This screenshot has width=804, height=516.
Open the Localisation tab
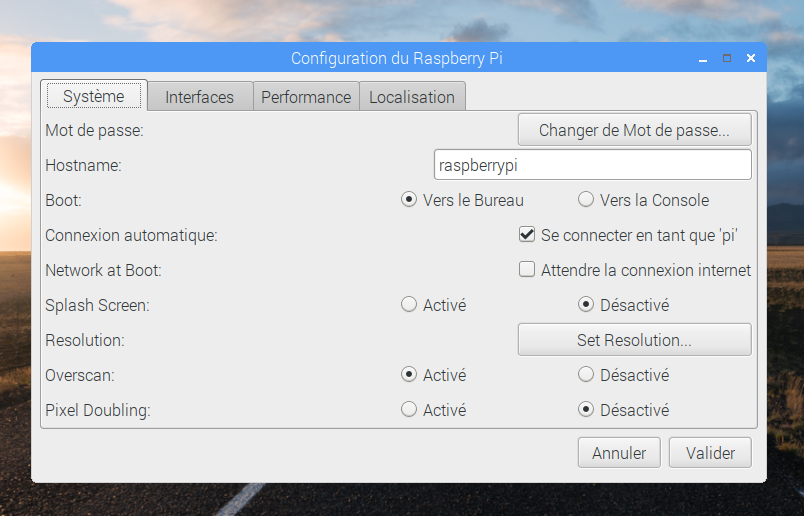412,97
